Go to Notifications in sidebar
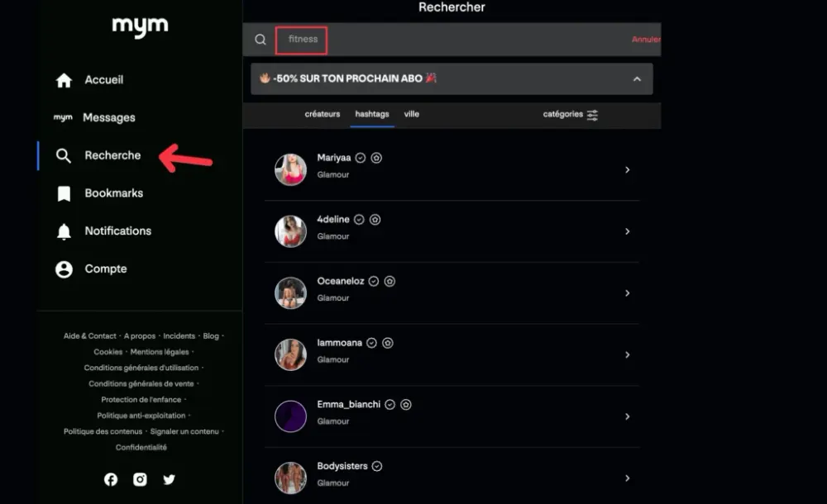 pos(117,231)
